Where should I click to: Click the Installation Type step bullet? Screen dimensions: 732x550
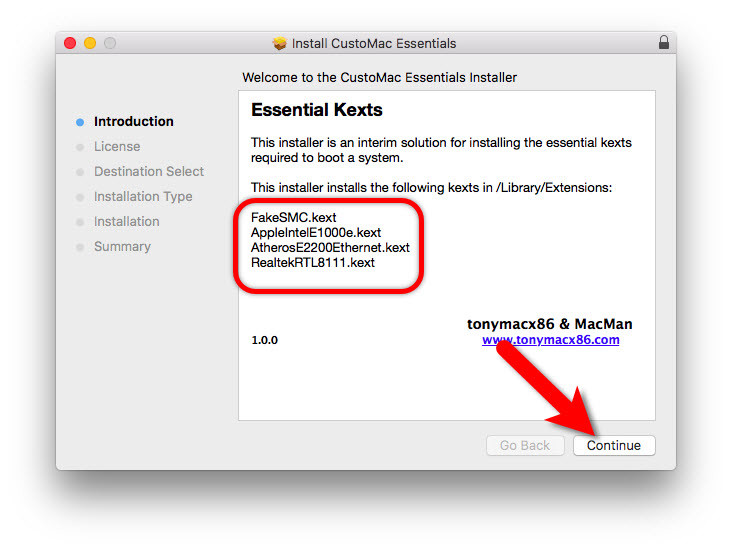coord(80,197)
